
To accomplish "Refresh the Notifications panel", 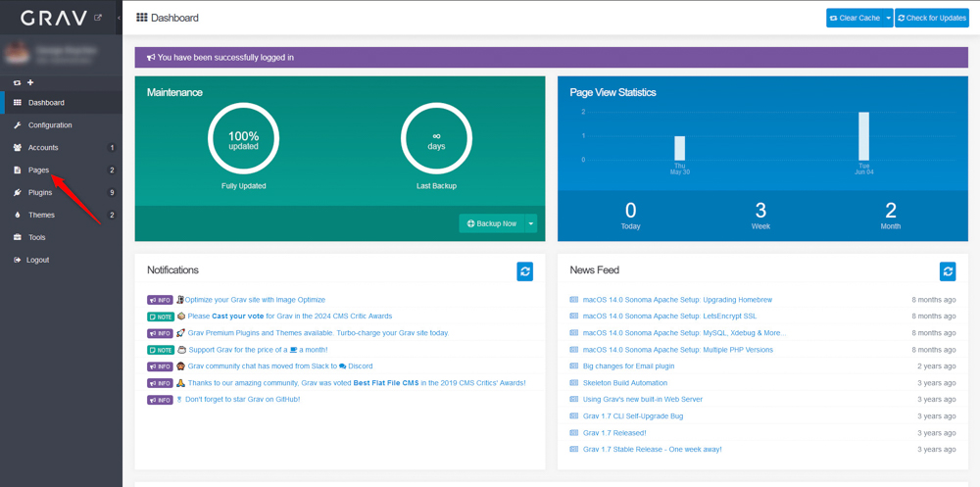I will pos(525,271).
